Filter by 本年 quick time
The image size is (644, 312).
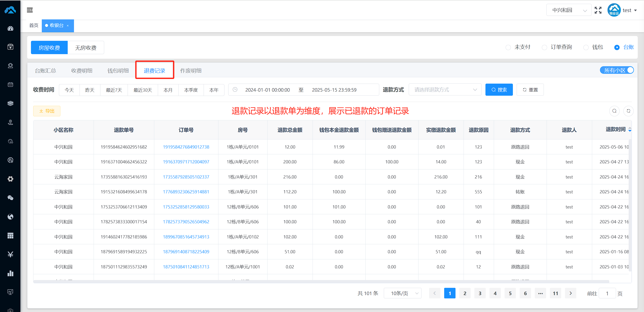pos(214,90)
